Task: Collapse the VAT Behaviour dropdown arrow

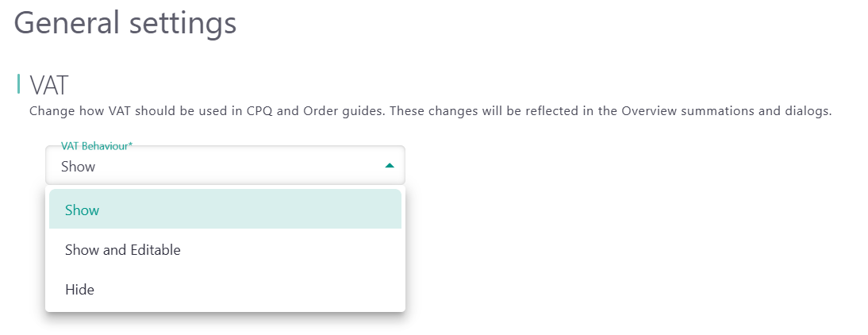Action: pyautogui.click(x=389, y=166)
